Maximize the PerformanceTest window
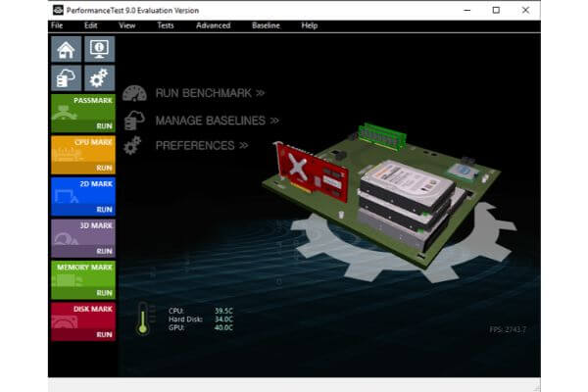Viewport: 588px width, 392px height. click(496, 10)
